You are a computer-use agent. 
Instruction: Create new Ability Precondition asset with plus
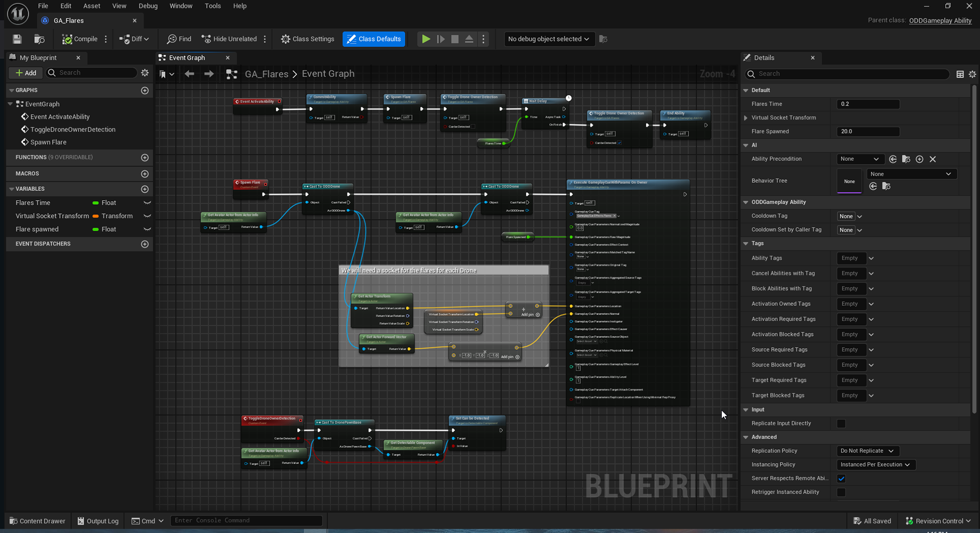pos(919,159)
